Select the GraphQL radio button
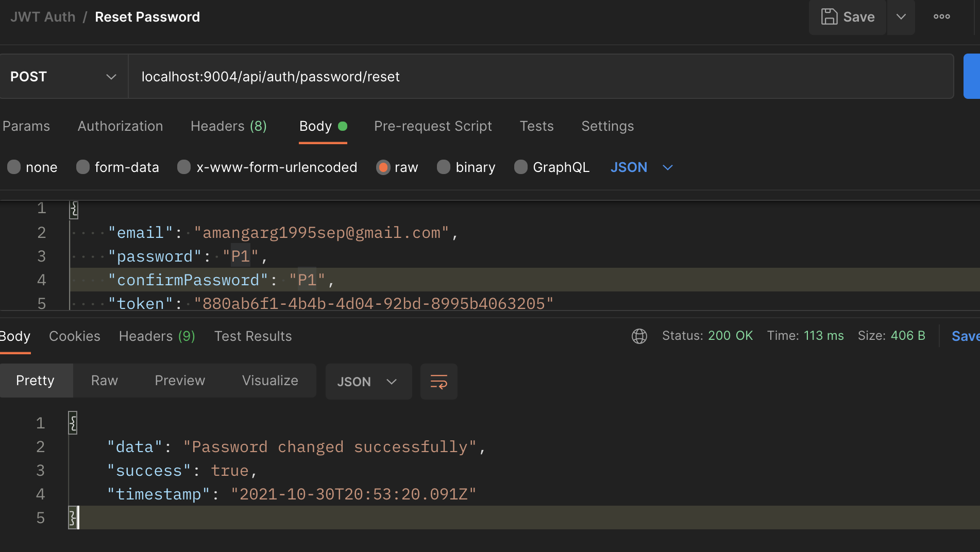Image resolution: width=980 pixels, height=552 pixels. (x=521, y=167)
